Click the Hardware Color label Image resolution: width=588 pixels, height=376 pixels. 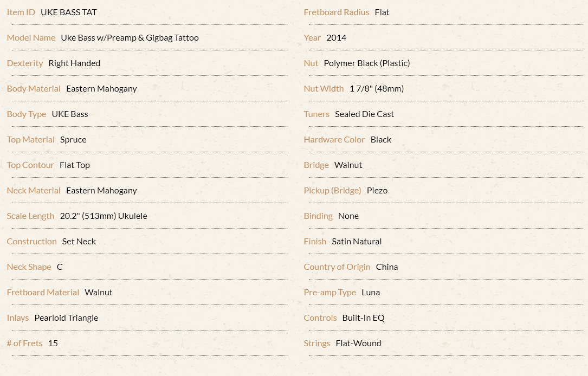point(334,140)
